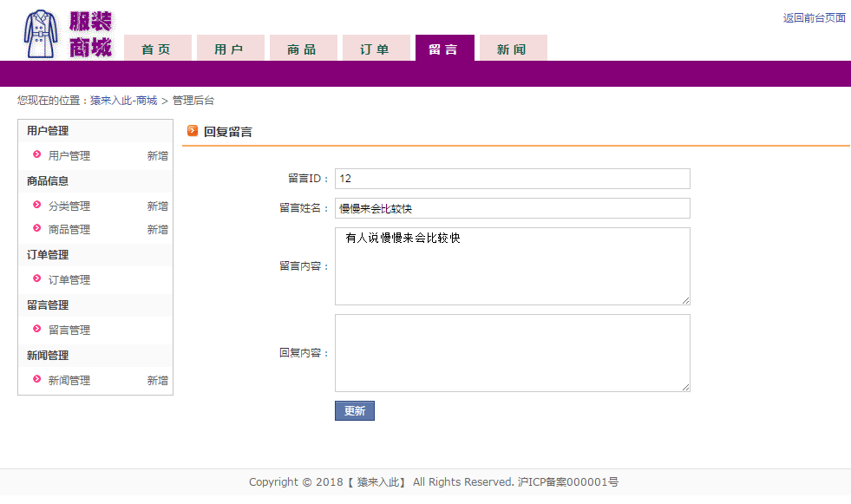
Task: Click the bullet icon beside 商品管理
Action: [x=37, y=228]
